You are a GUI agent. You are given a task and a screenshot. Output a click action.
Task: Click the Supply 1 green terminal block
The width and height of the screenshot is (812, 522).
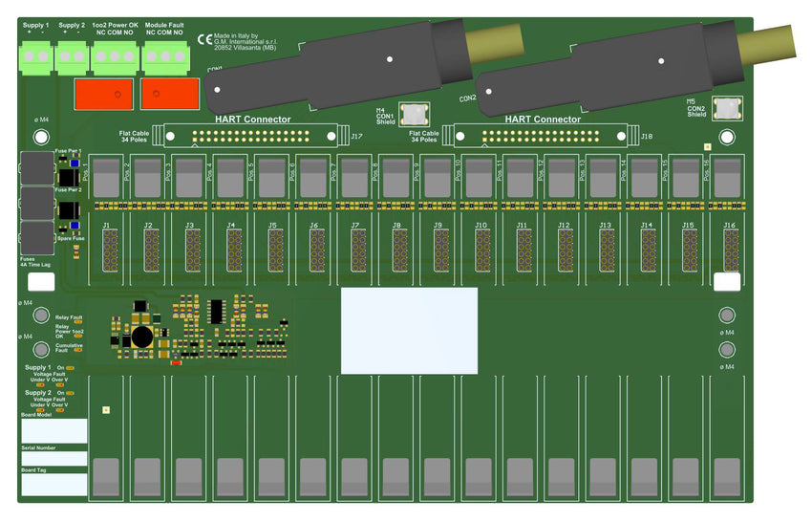point(37,56)
